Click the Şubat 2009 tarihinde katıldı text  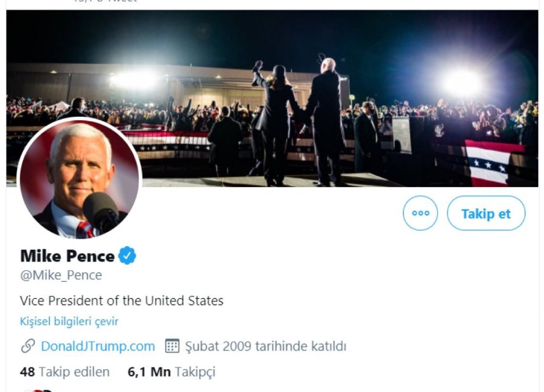266,346
